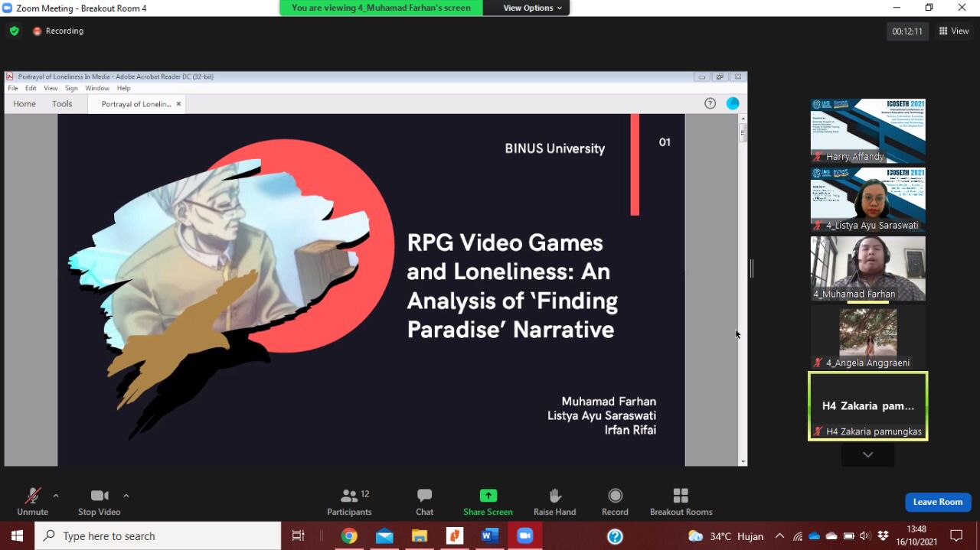This screenshot has height=550, width=980.
Task: Open Google Chrome from the taskbar
Action: (349, 536)
